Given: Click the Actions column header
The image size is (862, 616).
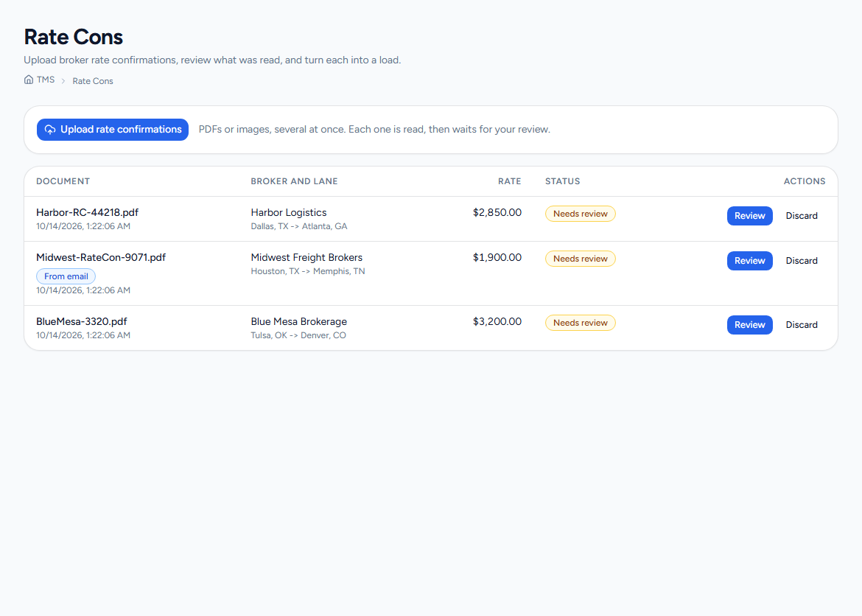Looking at the screenshot, I should (x=805, y=181).
